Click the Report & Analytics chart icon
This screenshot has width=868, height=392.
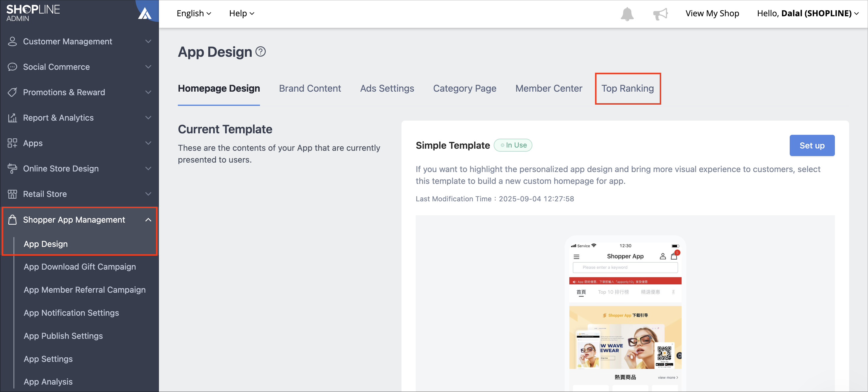point(12,118)
